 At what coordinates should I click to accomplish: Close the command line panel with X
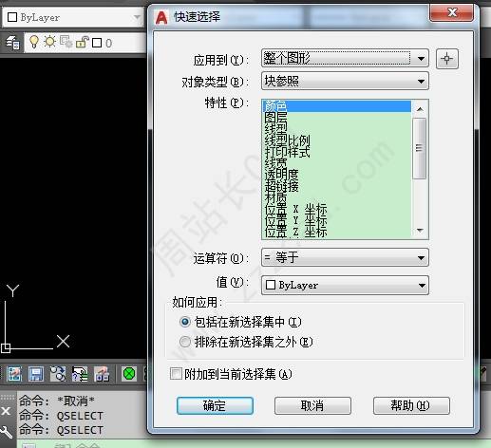click(x=6, y=411)
